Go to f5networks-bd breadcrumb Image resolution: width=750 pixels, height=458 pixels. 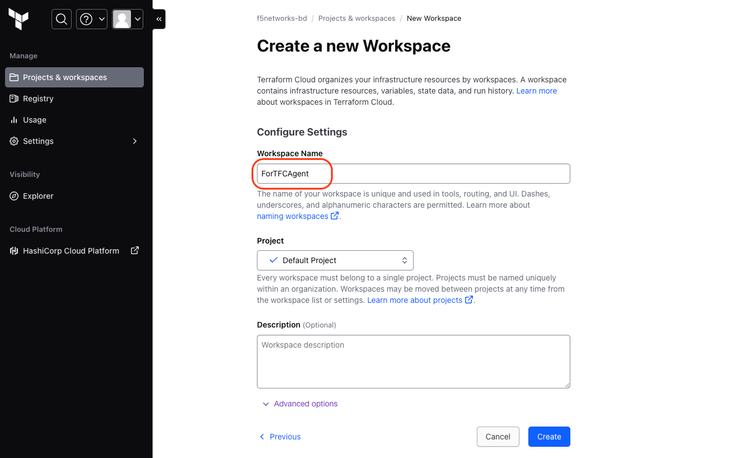(x=282, y=18)
